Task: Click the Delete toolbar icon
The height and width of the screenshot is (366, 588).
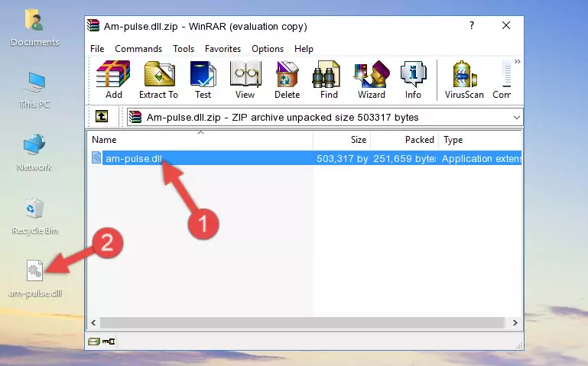Action: pos(288,79)
